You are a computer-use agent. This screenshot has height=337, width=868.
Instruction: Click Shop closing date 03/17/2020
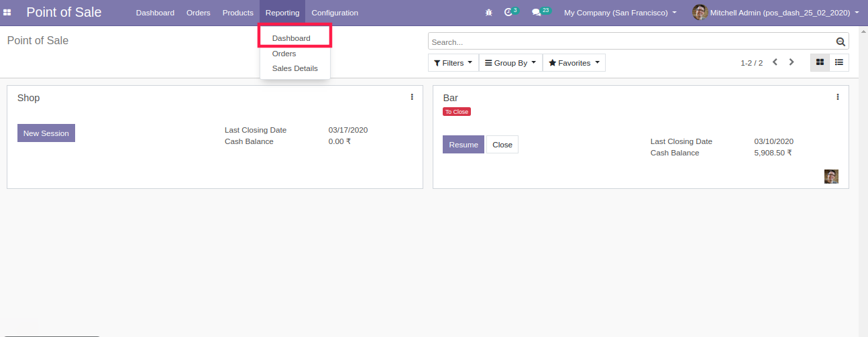(x=348, y=130)
